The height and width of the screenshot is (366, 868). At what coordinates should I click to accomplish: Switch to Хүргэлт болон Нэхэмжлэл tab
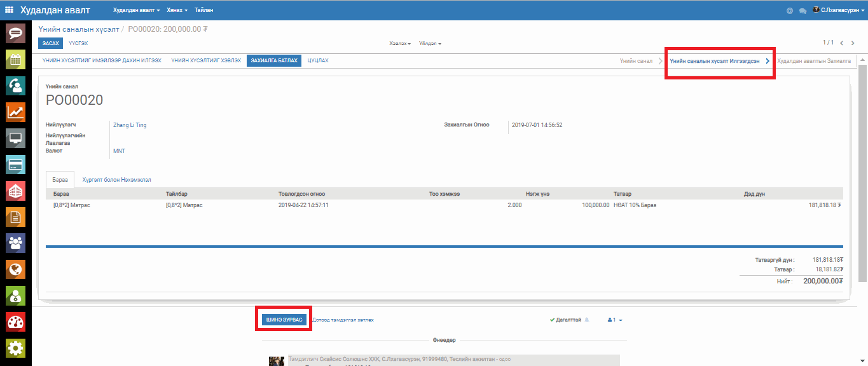[x=116, y=180]
